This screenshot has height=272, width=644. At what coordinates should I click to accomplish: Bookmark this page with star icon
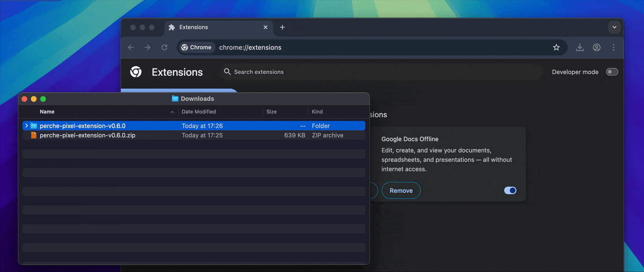[556, 47]
